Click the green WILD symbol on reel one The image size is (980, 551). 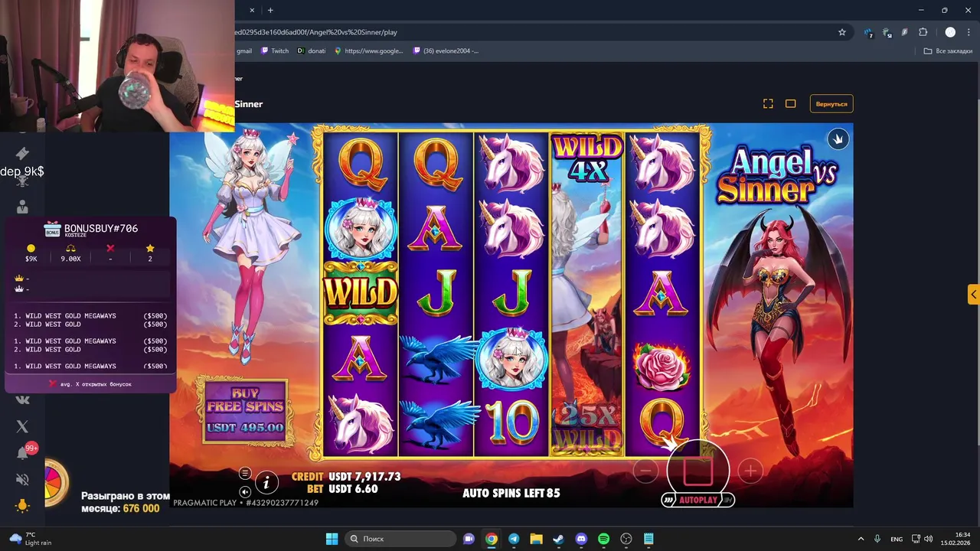(361, 292)
